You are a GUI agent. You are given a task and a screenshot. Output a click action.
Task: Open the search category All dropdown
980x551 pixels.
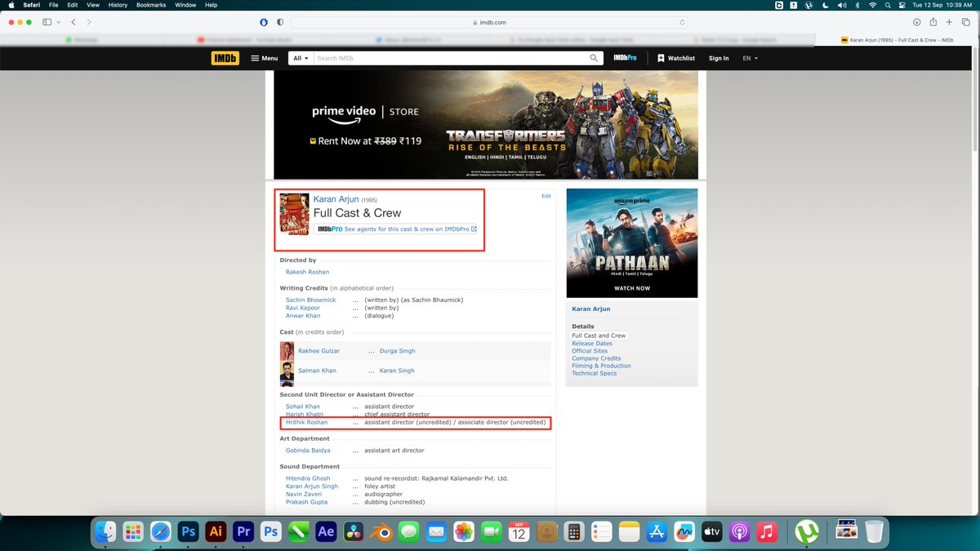pos(301,58)
